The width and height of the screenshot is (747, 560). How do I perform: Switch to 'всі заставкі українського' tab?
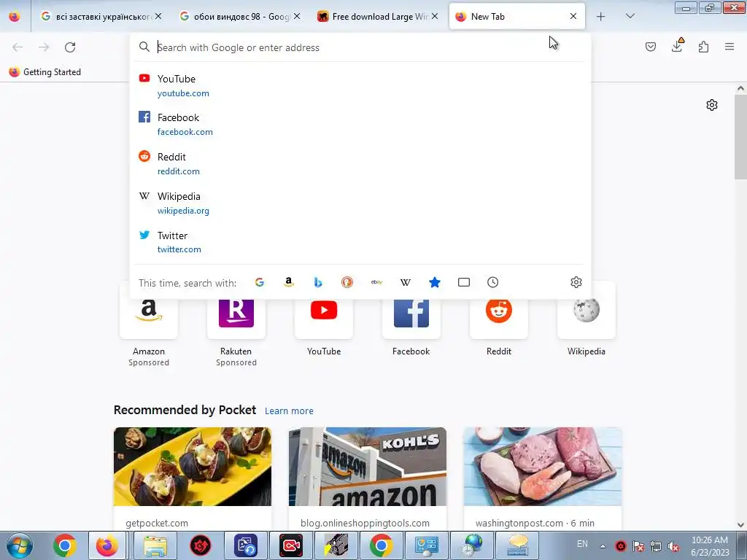(x=101, y=17)
